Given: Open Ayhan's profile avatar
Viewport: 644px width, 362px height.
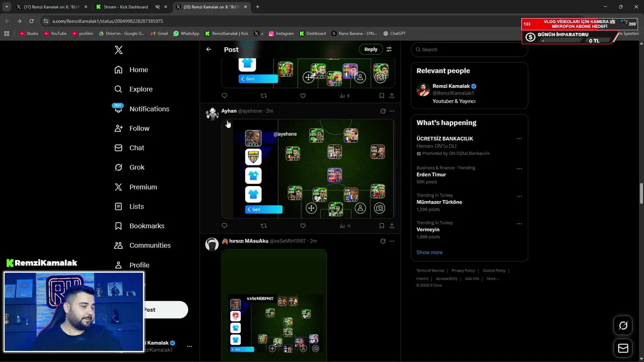Looking at the screenshot, I should 212,114.
